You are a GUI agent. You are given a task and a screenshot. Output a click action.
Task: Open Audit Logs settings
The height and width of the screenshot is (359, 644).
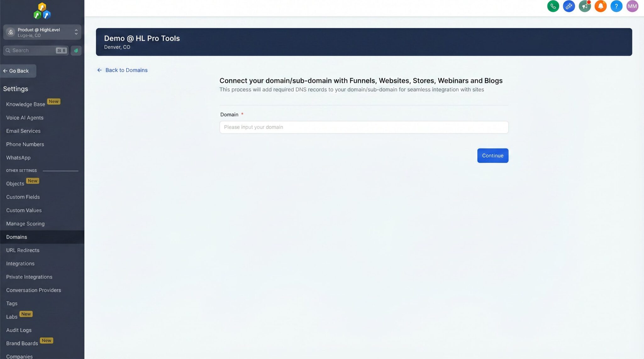(x=19, y=330)
